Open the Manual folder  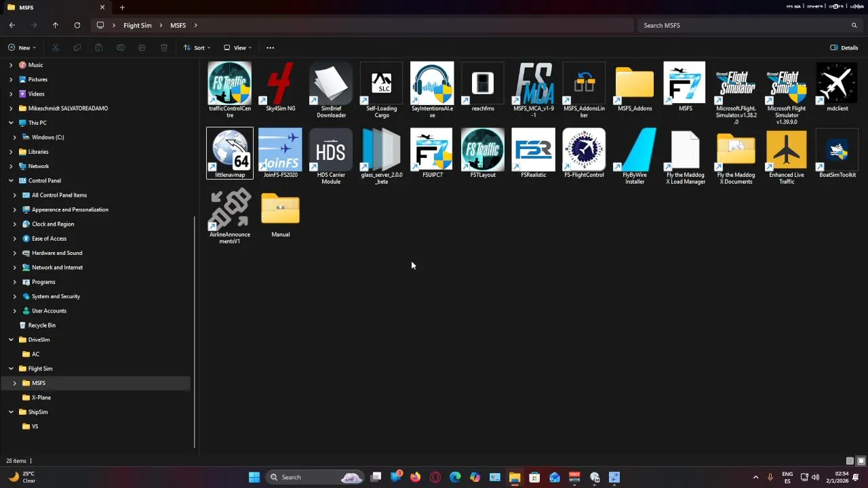(x=280, y=213)
